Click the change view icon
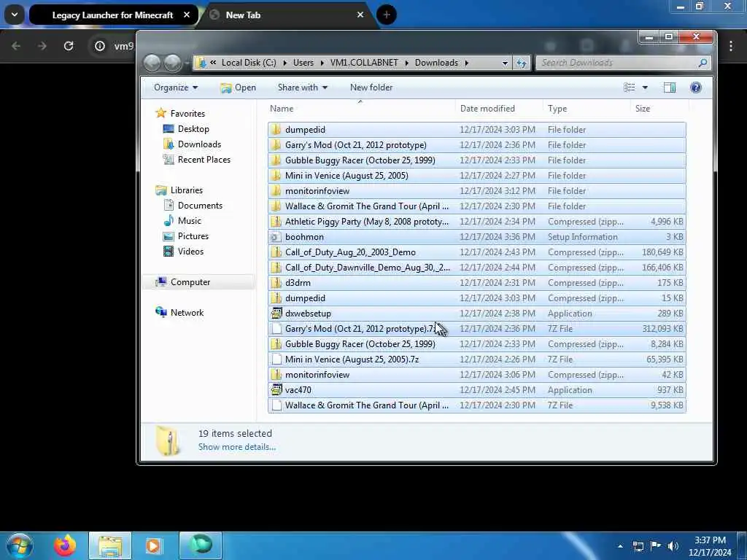 [x=630, y=87]
